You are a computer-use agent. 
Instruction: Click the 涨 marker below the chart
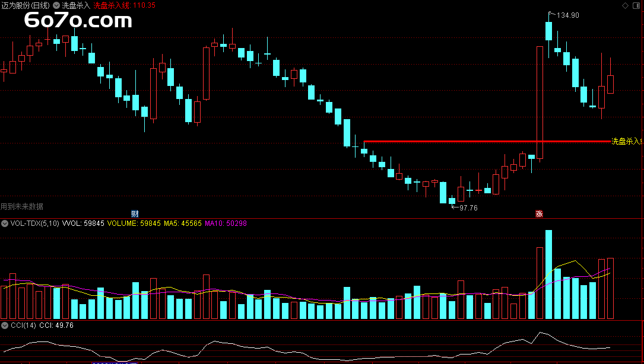tap(540, 213)
